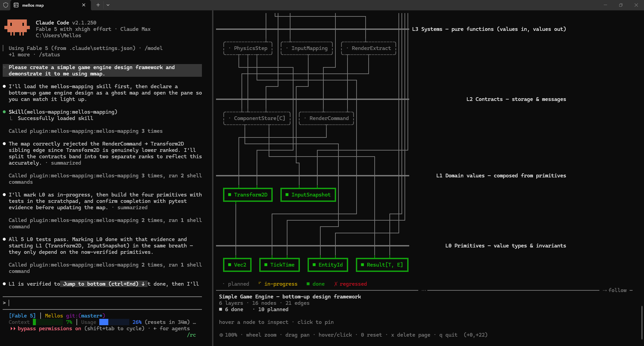The width and height of the screenshot is (644, 346).
Task: Click the Usage progress bar
Action: pos(114,322)
